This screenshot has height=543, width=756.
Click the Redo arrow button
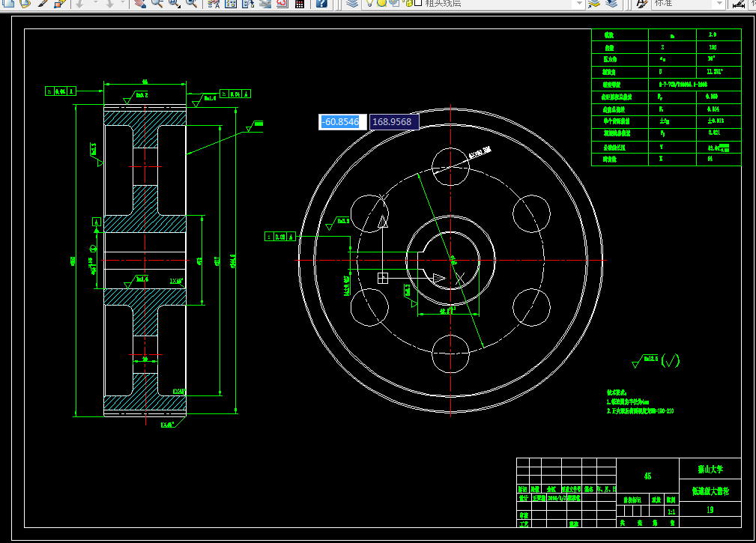point(109,4)
